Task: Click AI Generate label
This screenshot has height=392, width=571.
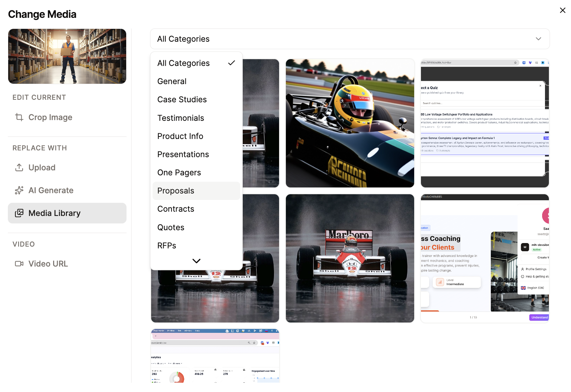Action: click(x=51, y=190)
